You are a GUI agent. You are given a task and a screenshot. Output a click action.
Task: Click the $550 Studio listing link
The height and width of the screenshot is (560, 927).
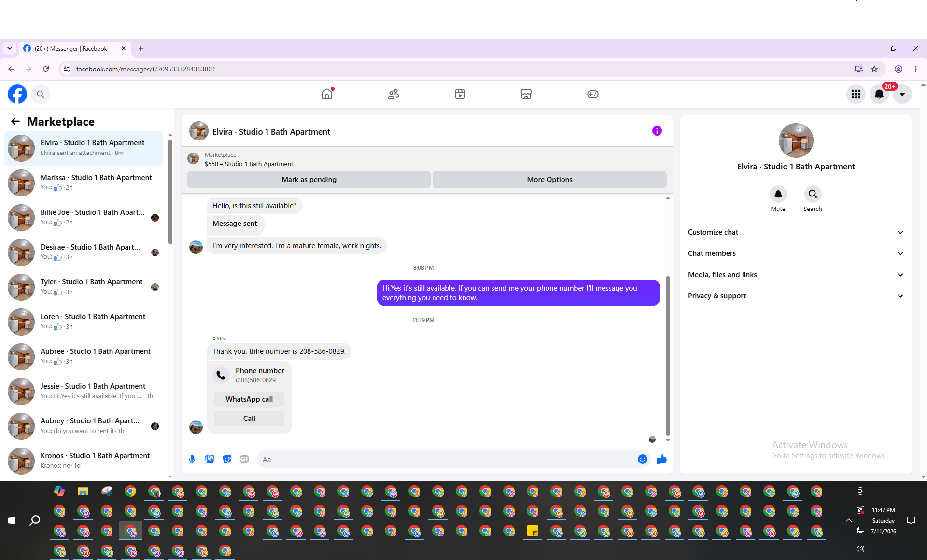click(x=249, y=164)
